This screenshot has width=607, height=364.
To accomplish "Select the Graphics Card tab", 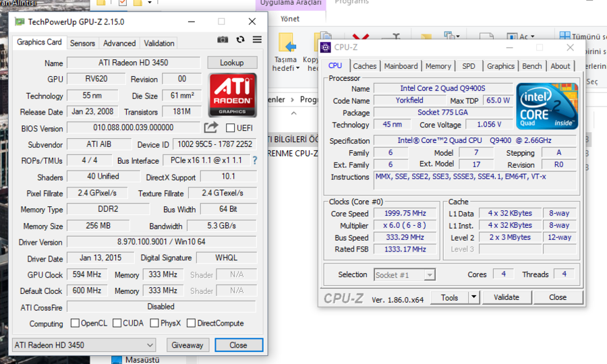I will point(39,42).
